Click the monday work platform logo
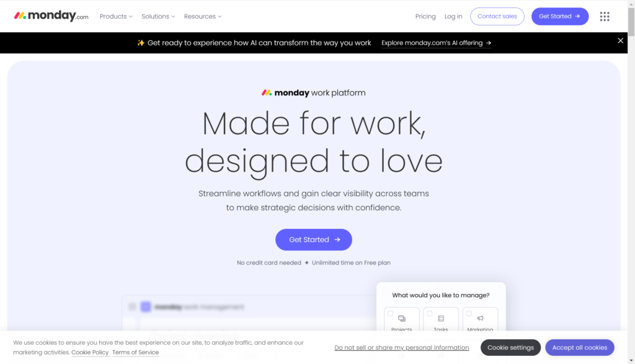 point(313,93)
